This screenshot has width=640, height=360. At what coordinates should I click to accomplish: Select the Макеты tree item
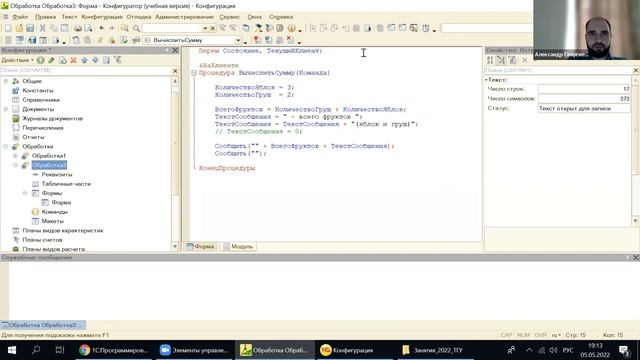coord(52,221)
